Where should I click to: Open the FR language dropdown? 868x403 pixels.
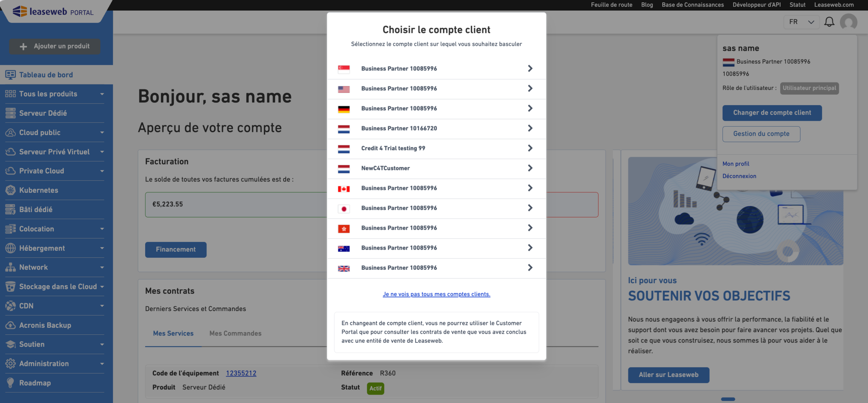801,22
